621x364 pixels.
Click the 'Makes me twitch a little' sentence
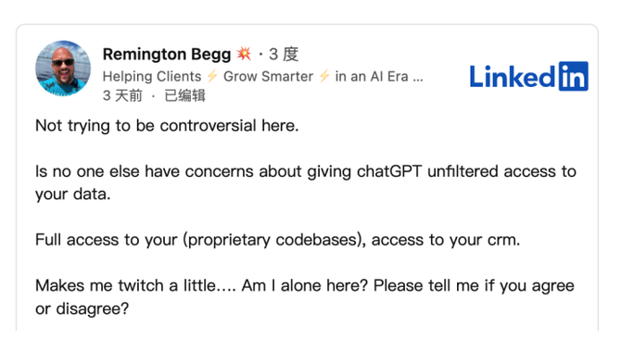[135, 285]
